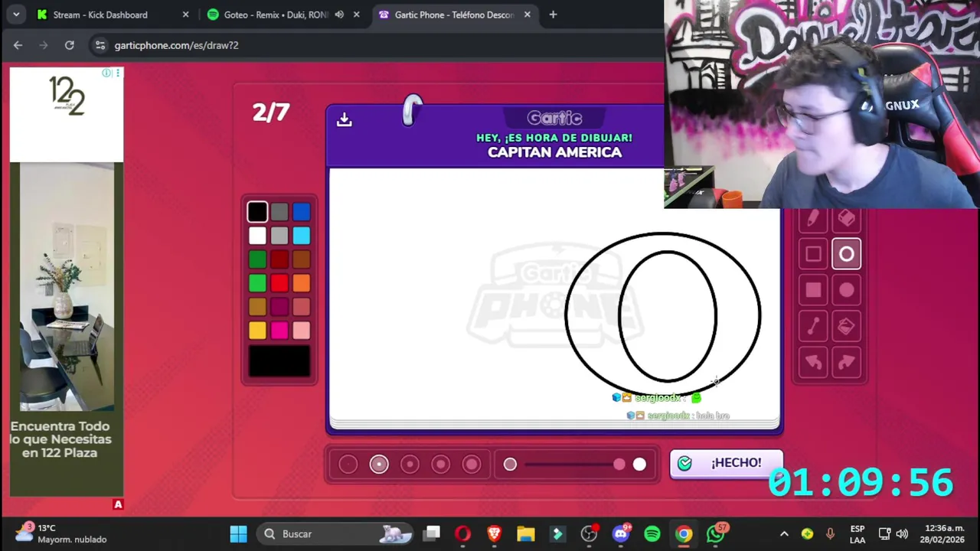Pick the light pink color swatch

click(302, 331)
